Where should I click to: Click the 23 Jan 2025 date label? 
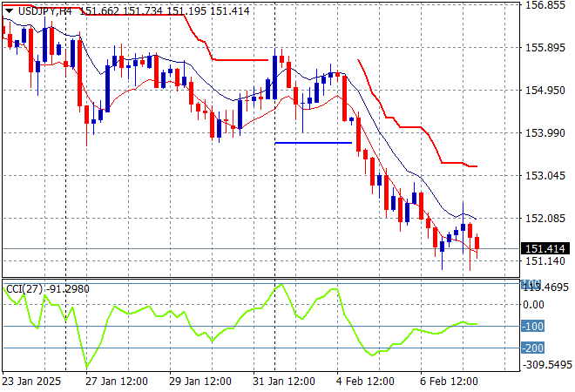click(x=31, y=382)
